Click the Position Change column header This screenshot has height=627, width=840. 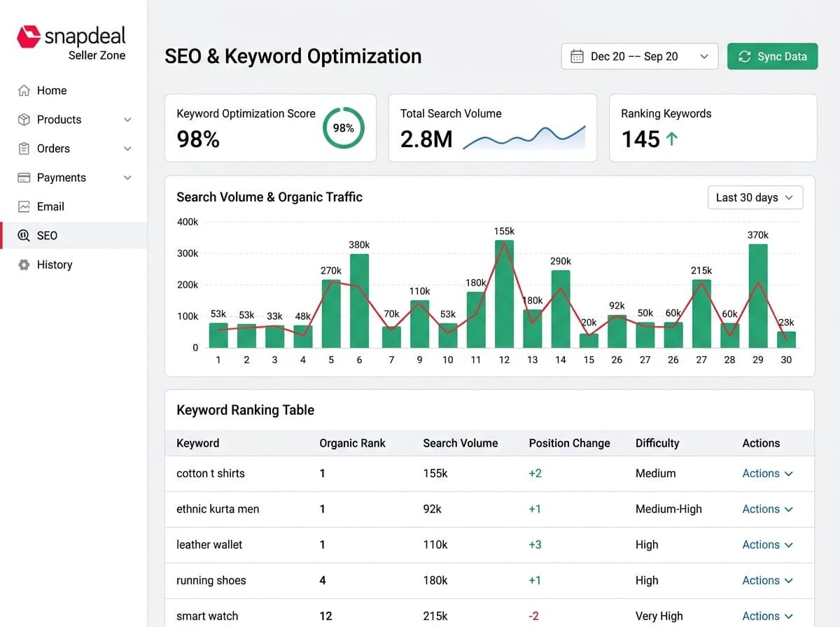point(569,443)
